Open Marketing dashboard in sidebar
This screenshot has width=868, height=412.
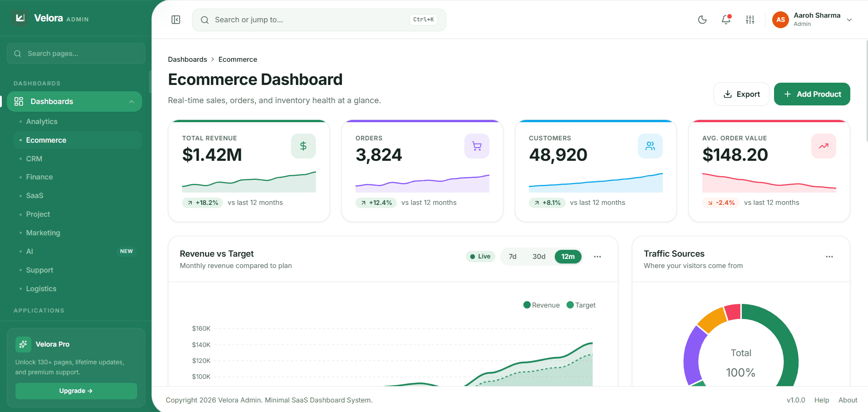[78, 233]
